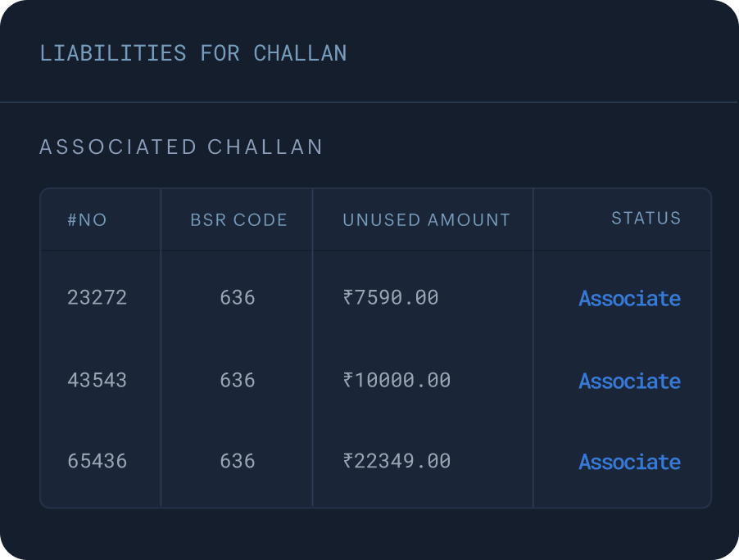739x560 pixels.
Task: Select the BSR CODE column header
Action: click(x=238, y=219)
